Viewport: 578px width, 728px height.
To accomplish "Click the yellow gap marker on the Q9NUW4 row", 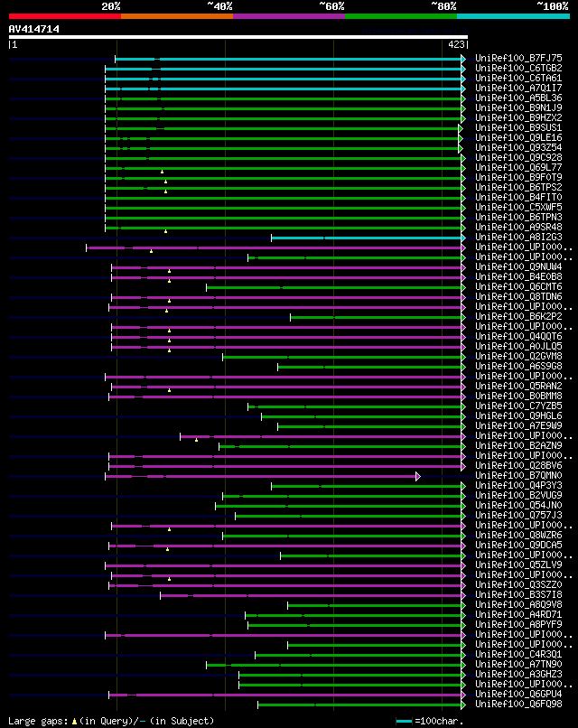I will coord(170,271).
